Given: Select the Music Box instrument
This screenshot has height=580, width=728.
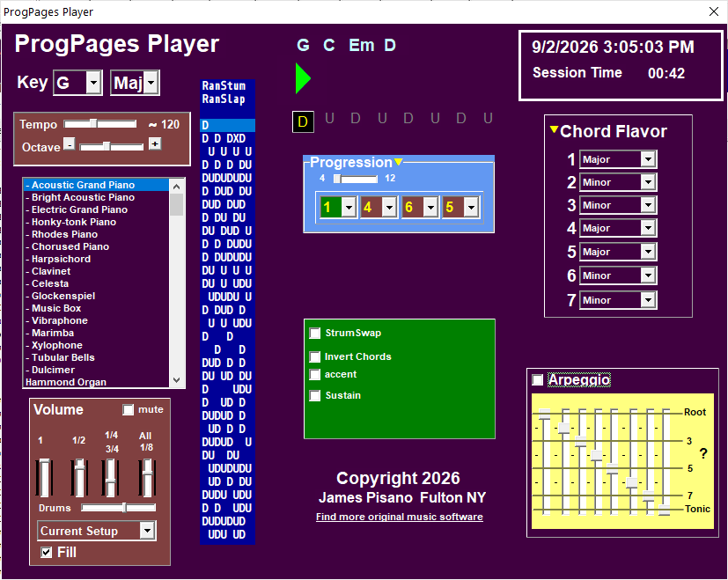Looking at the screenshot, I should pyautogui.click(x=96, y=308).
